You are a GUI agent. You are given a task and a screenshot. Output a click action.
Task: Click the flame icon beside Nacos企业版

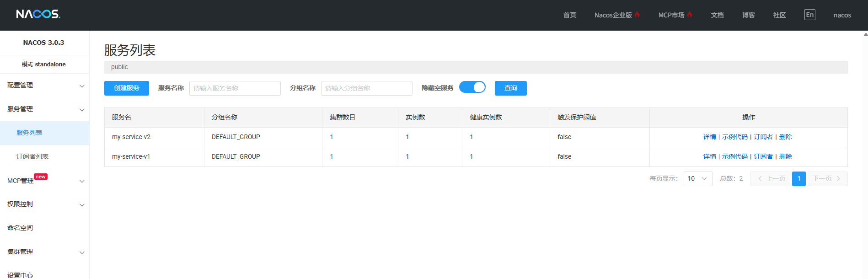637,15
